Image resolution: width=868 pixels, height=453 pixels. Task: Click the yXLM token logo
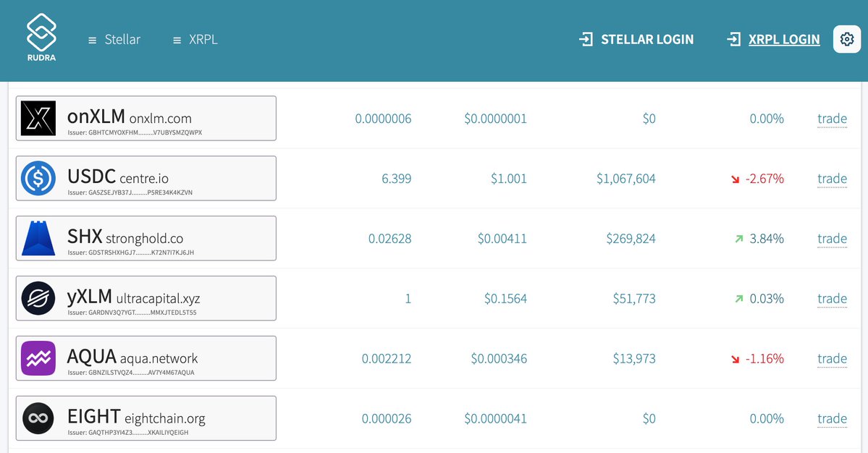pyautogui.click(x=38, y=299)
